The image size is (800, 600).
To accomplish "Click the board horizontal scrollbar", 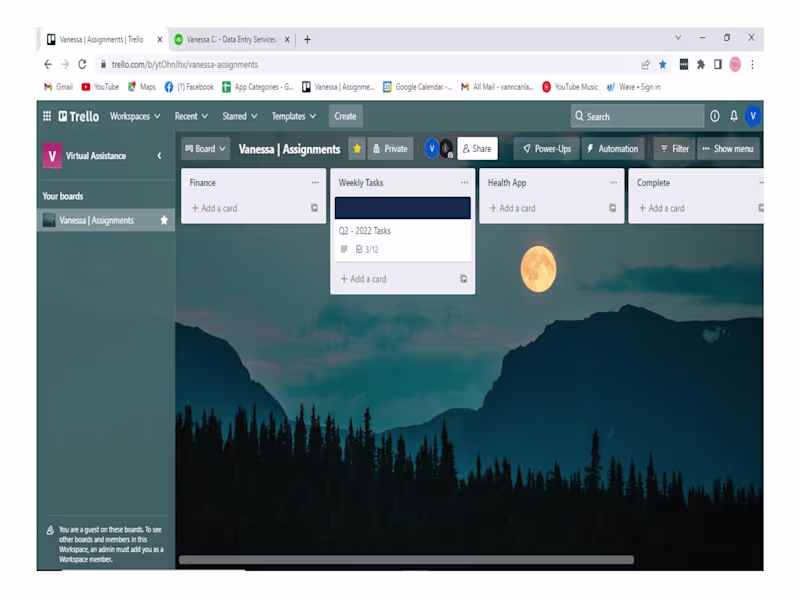I will (x=406, y=560).
